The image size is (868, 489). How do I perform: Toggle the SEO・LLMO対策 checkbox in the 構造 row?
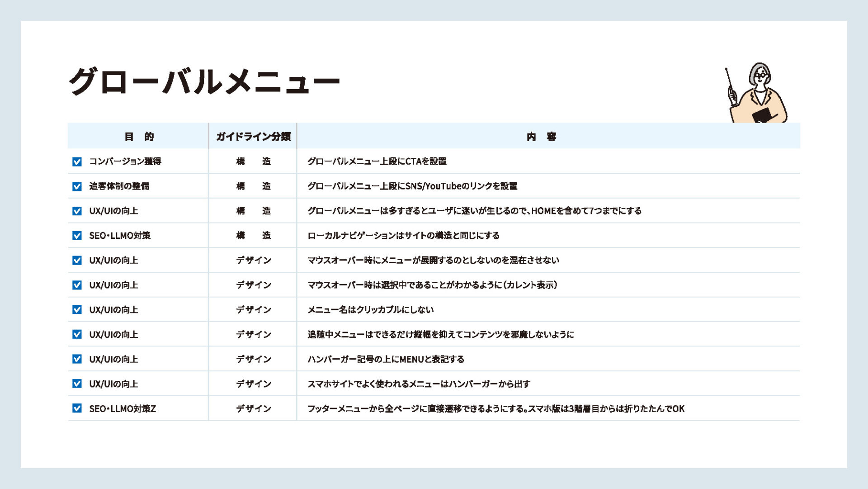77,236
